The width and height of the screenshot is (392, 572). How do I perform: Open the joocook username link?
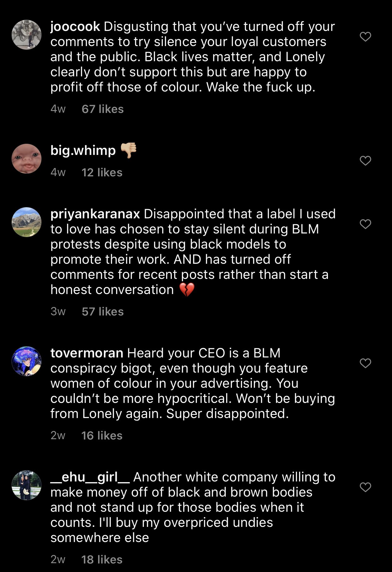pyautogui.click(x=75, y=27)
